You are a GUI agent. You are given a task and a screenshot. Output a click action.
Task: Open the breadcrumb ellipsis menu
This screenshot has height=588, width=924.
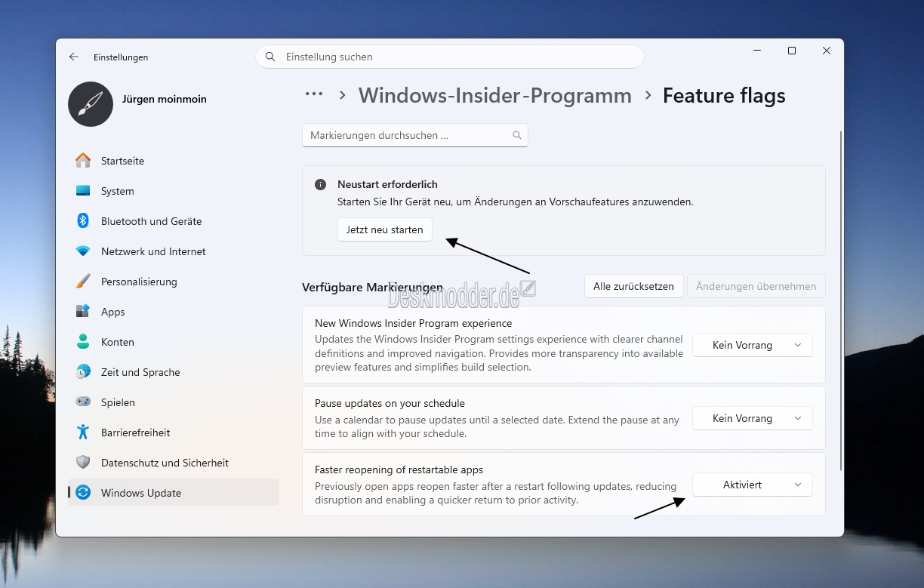(x=314, y=95)
